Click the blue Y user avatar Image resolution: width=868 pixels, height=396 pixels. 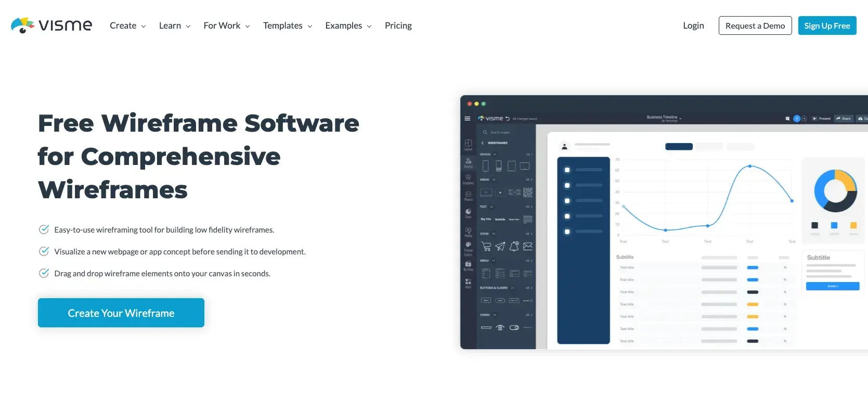[x=796, y=119]
